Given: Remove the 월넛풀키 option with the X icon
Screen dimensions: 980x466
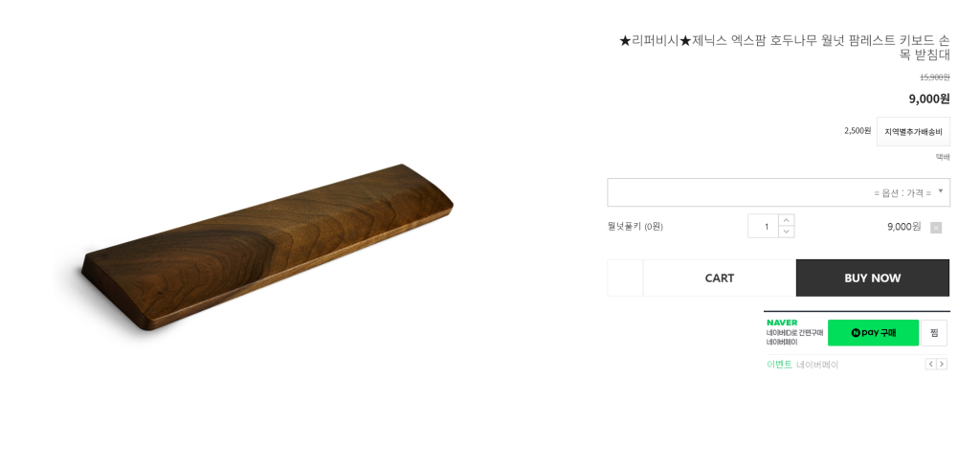Looking at the screenshot, I should coord(936,228).
